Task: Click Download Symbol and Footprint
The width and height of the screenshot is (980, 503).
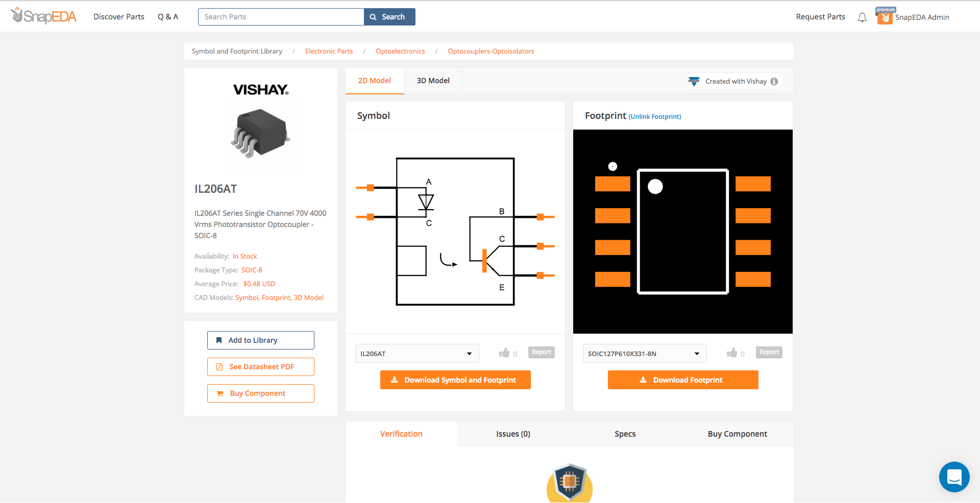Action: click(455, 380)
